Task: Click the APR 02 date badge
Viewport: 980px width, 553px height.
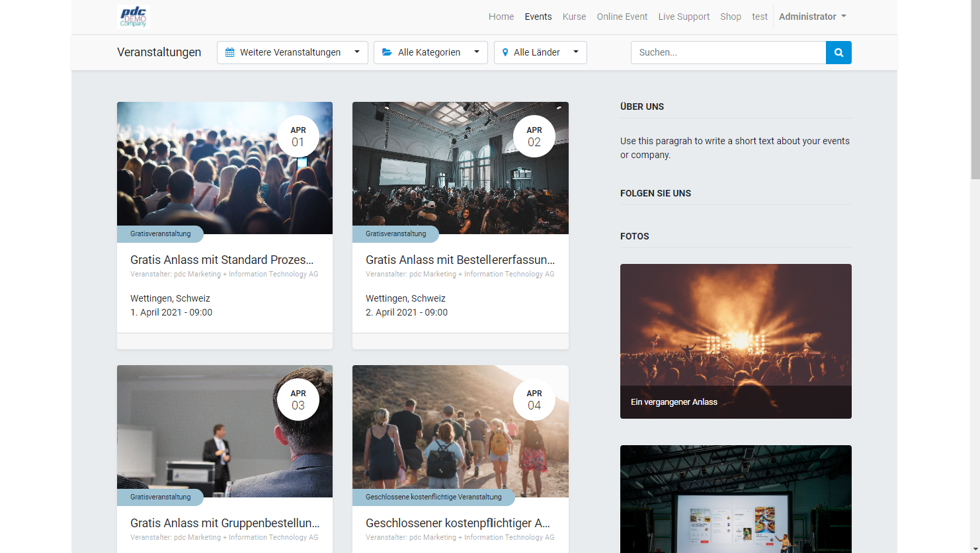Action: click(x=534, y=136)
